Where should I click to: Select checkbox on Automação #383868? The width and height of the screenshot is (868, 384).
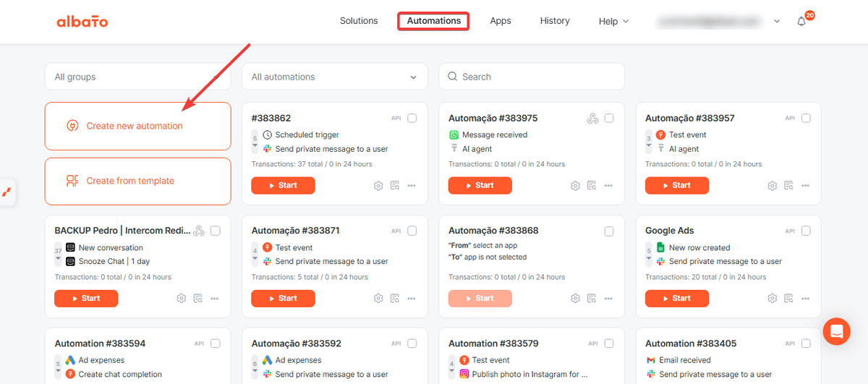(609, 231)
